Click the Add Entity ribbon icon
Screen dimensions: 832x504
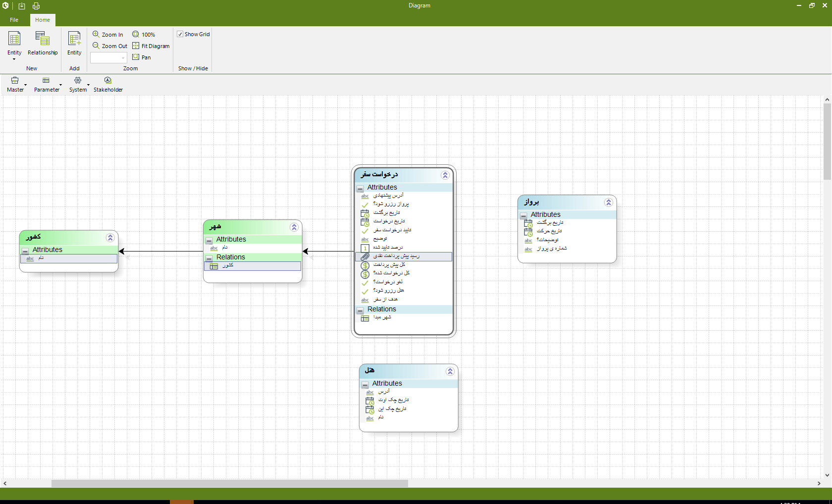click(74, 39)
